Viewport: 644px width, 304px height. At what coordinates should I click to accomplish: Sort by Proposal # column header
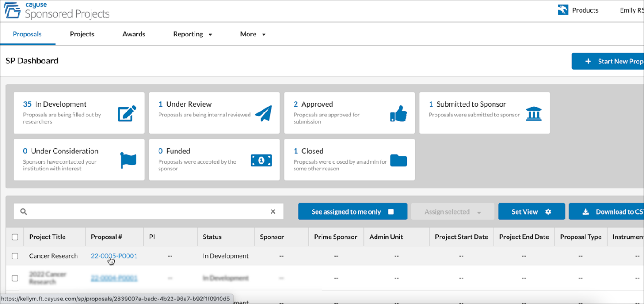point(106,237)
